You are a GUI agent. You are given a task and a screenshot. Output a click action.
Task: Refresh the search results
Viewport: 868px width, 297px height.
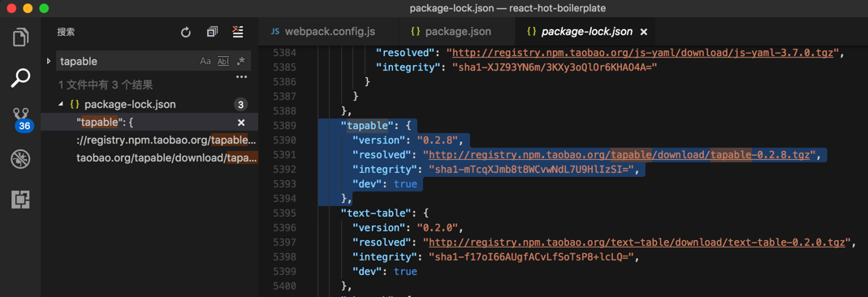point(186,32)
